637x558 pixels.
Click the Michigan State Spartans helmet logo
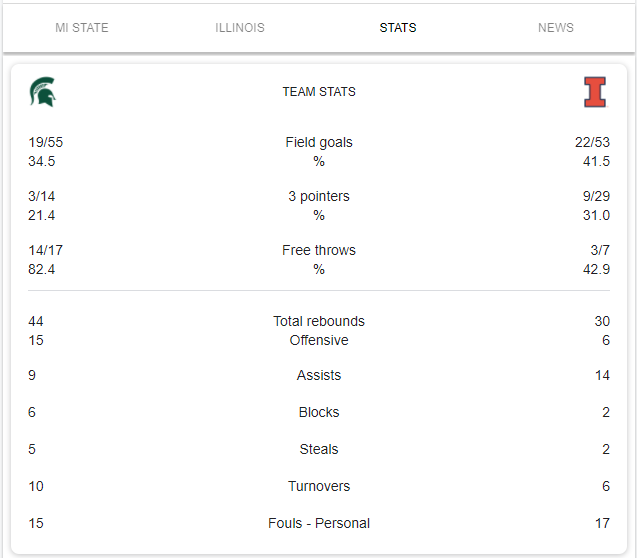[x=42, y=92]
